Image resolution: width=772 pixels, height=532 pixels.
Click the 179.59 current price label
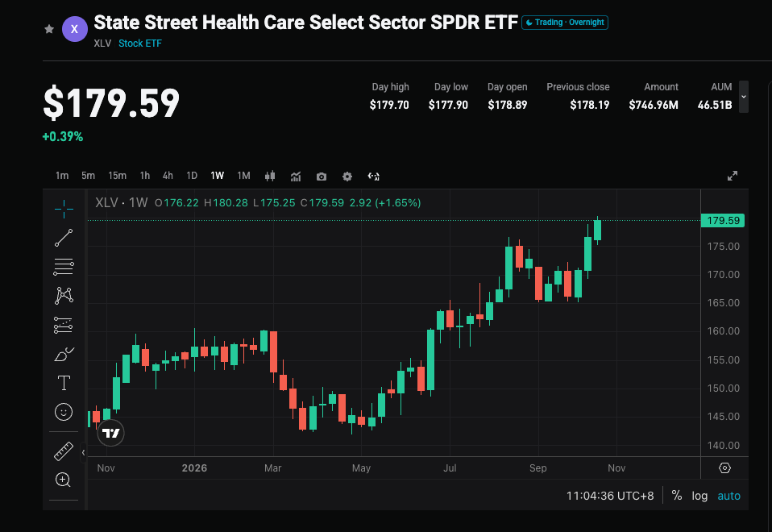(723, 220)
